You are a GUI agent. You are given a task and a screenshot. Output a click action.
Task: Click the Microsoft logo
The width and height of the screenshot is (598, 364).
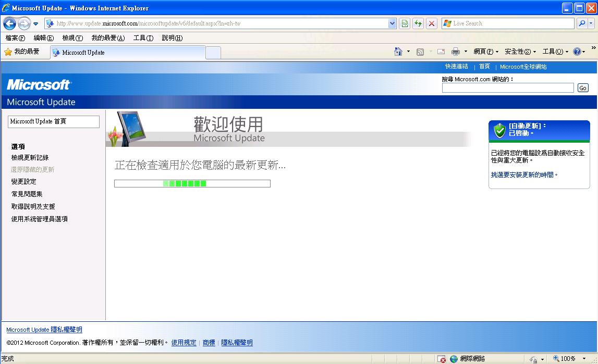point(38,84)
